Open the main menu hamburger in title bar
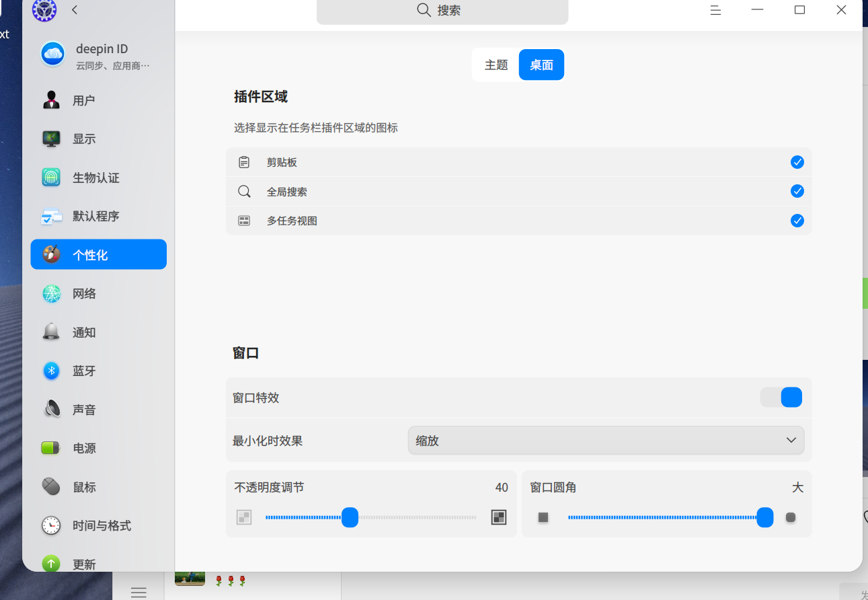The image size is (868, 600). click(716, 10)
